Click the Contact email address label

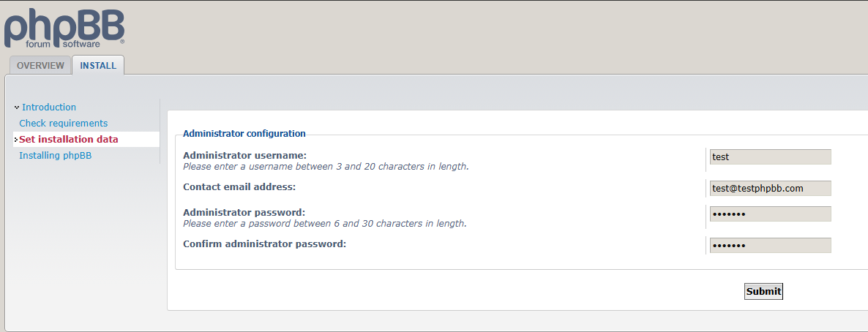(239, 186)
